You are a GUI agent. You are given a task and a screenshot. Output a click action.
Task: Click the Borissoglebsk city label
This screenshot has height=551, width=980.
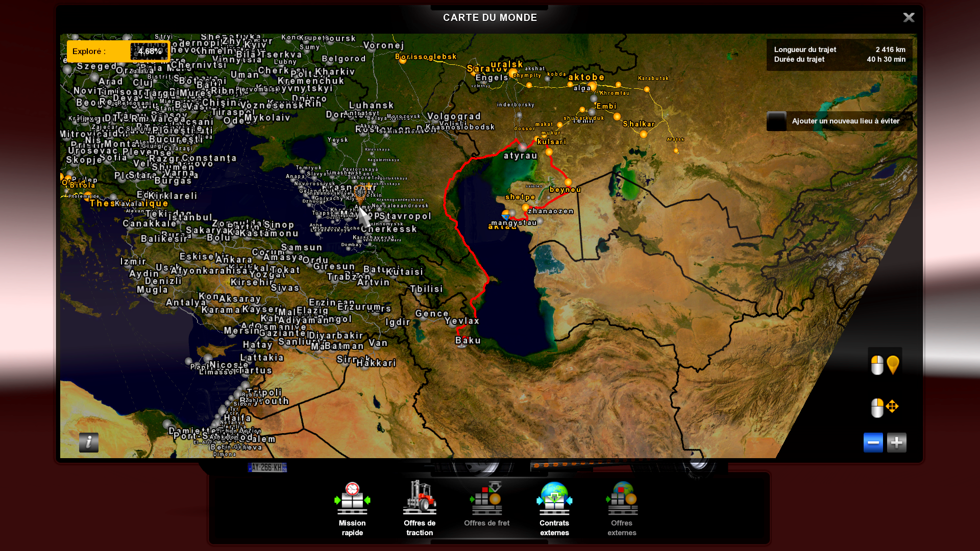coord(426,57)
